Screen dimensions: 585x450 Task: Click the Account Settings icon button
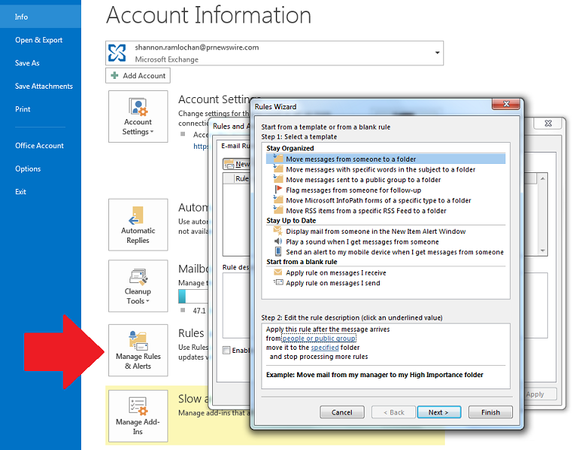(138, 116)
